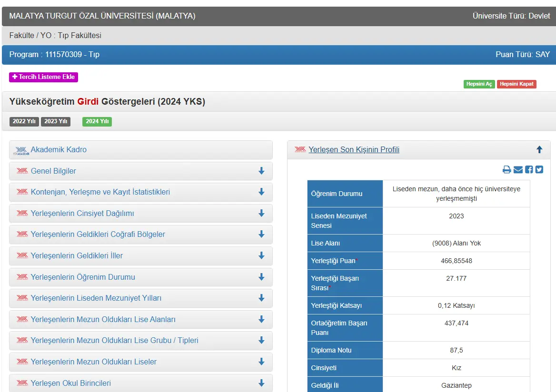The width and height of the screenshot is (556, 392).
Task: Click Fakülte / YO : Tıp Fakültesi text
Action: tap(55, 36)
